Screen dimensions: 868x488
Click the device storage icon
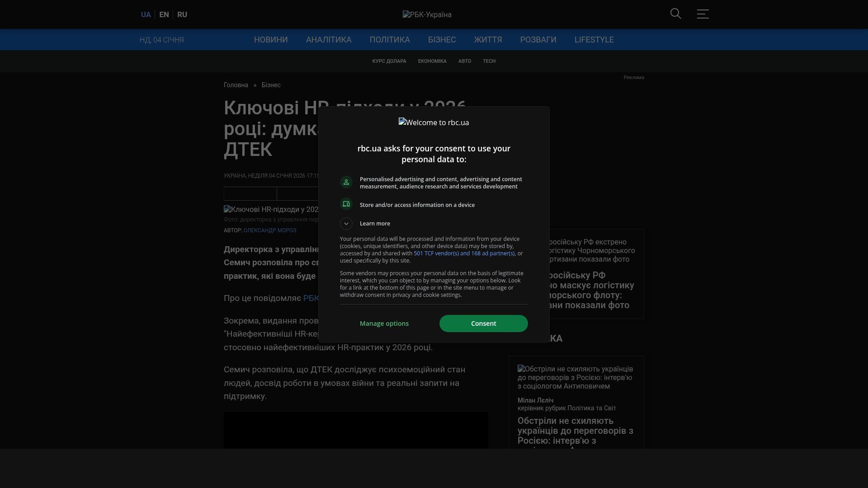click(346, 204)
